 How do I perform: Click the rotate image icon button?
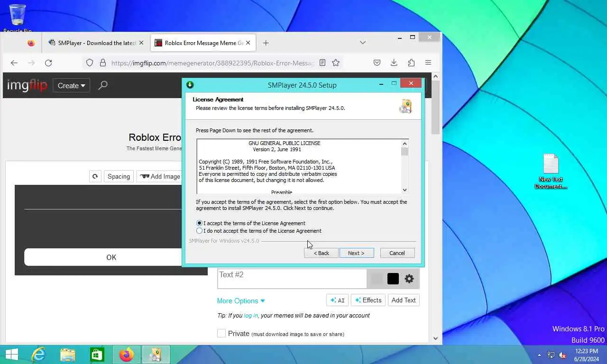(x=95, y=176)
